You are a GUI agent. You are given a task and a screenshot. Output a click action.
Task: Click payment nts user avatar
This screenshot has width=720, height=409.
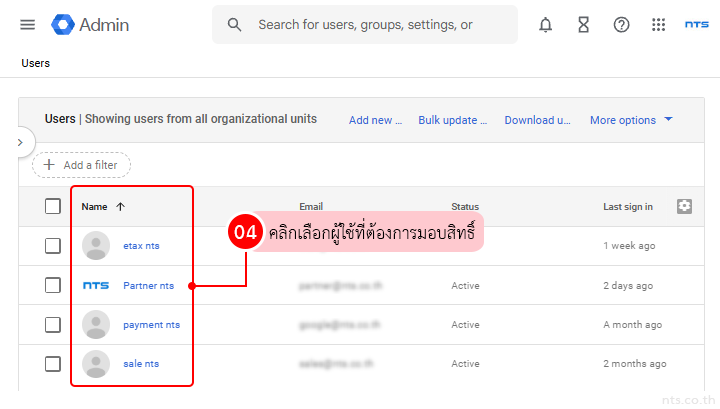pos(96,325)
